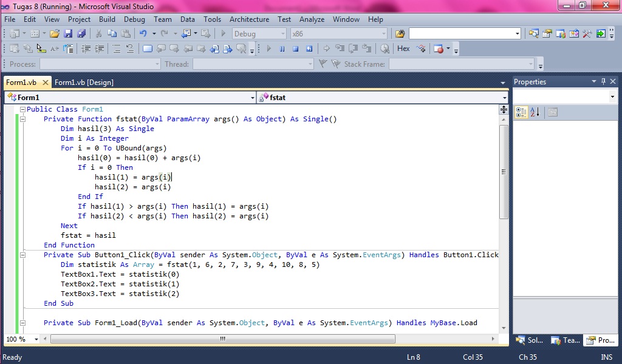This screenshot has height=364, width=622.
Task: Open the fstat method name dropdown
Action: (504, 98)
